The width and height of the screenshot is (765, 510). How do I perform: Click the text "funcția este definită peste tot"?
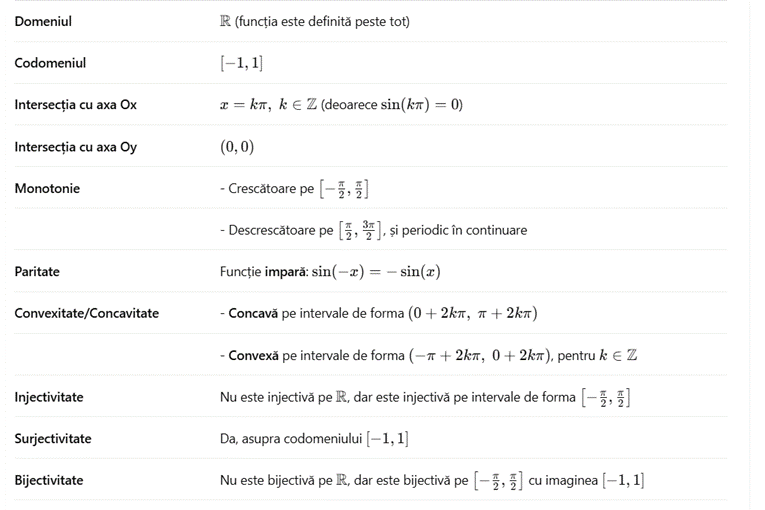(322, 21)
